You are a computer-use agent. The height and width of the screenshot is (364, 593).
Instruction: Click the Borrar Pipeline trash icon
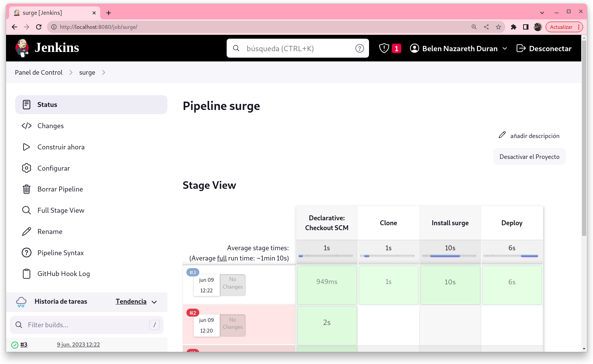pos(27,189)
